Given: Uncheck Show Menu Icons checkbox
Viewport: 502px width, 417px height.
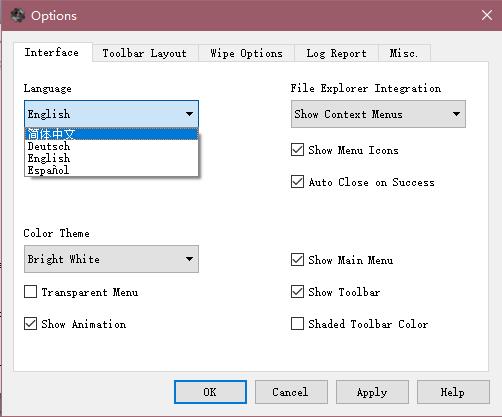Looking at the screenshot, I should [x=297, y=150].
